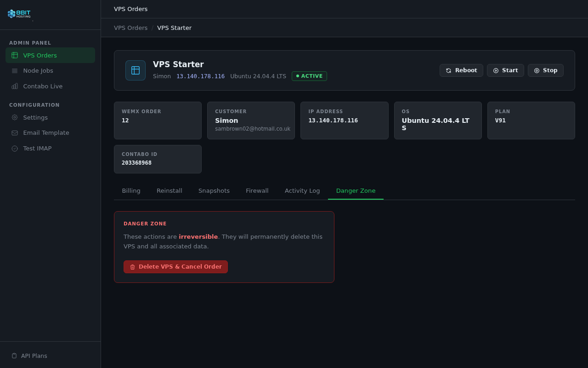Click the API Plans clipboard icon

[x=14, y=356]
